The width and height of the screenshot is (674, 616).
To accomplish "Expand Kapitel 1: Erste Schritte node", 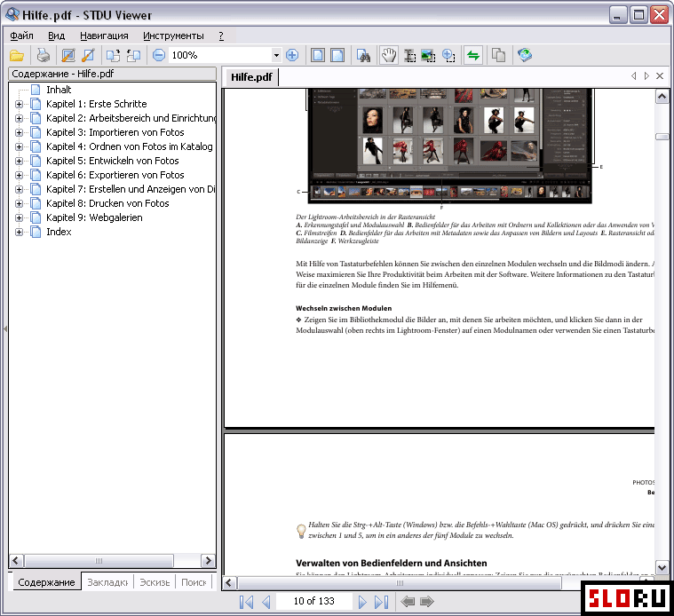I will (x=19, y=104).
